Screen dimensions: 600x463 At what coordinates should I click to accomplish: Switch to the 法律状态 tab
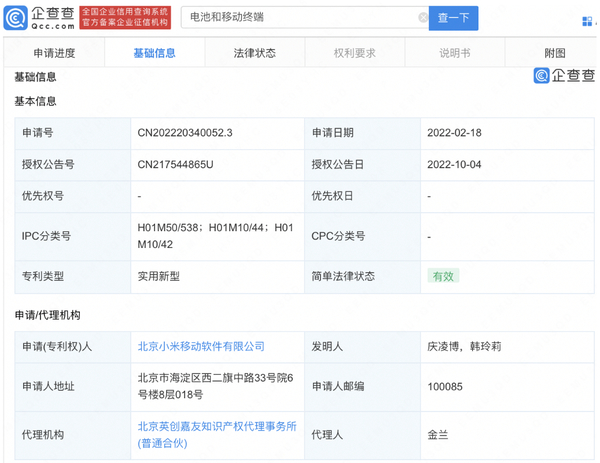click(254, 53)
